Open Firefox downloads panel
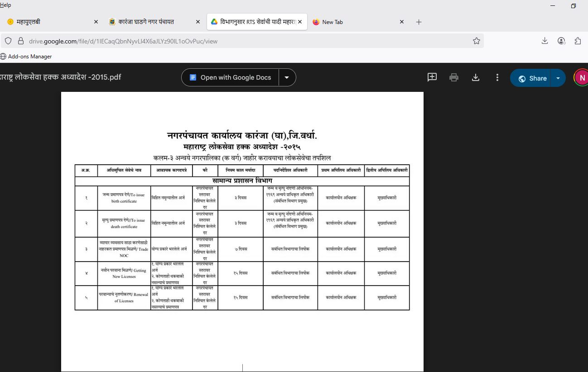The height and width of the screenshot is (372, 588). (x=545, y=41)
